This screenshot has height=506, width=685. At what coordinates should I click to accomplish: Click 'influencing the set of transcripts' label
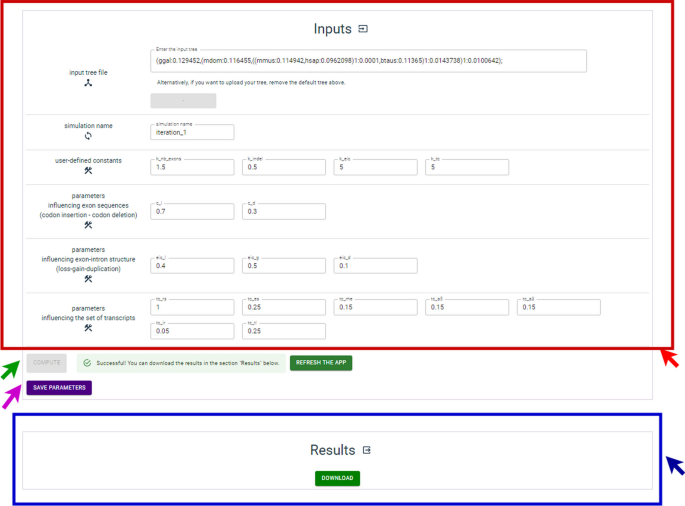click(88, 318)
